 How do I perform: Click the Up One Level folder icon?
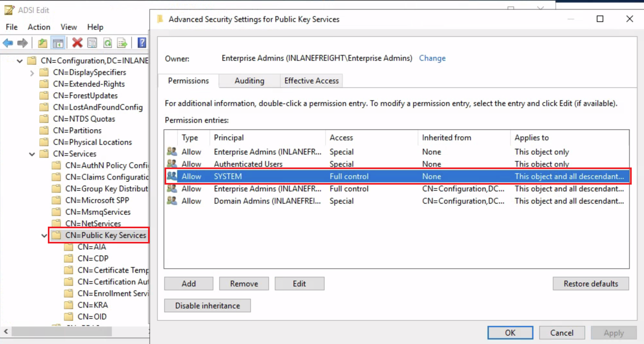(42, 43)
